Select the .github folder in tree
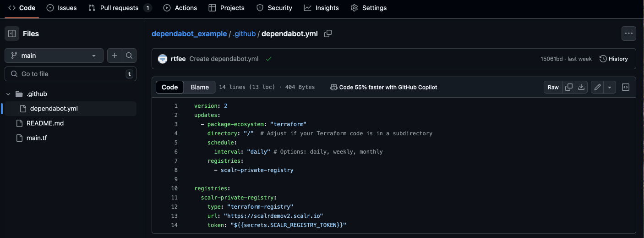 pyautogui.click(x=37, y=94)
